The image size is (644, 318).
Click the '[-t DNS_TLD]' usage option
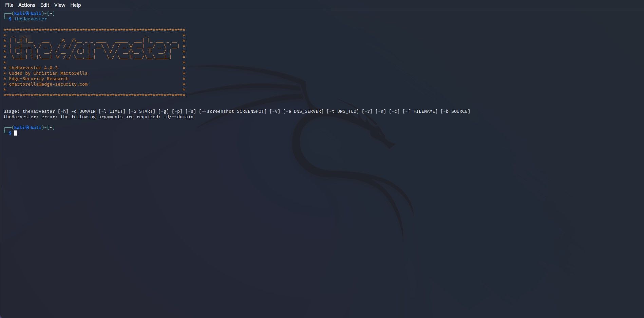pyautogui.click(x=343, y=111)
